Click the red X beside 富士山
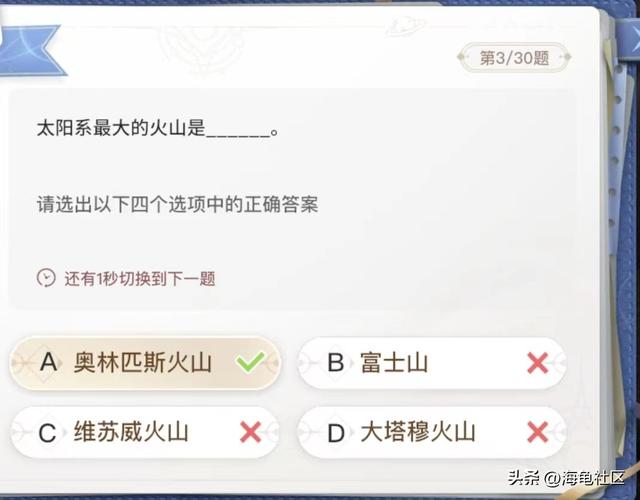 point(537,363)
